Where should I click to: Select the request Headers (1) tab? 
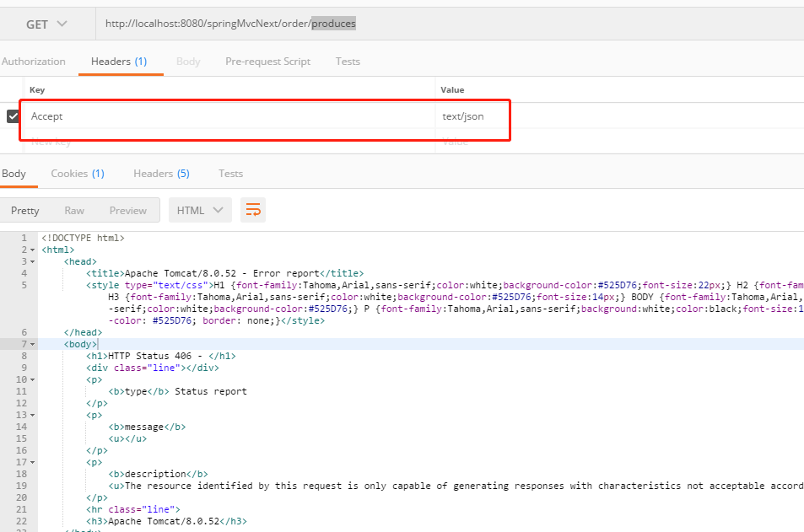[119, 62]
